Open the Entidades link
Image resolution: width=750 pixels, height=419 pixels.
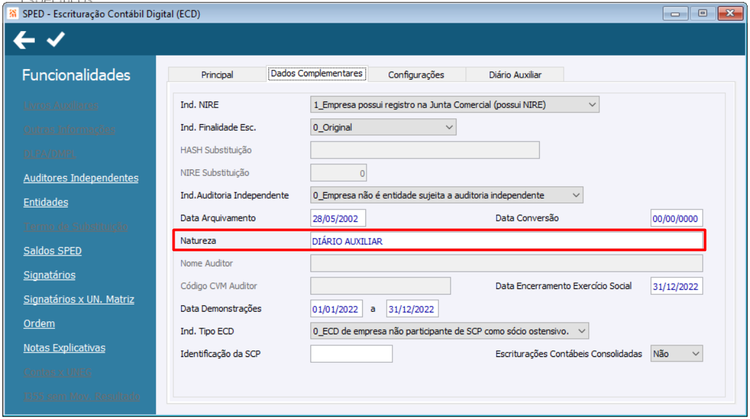[46, 202]
